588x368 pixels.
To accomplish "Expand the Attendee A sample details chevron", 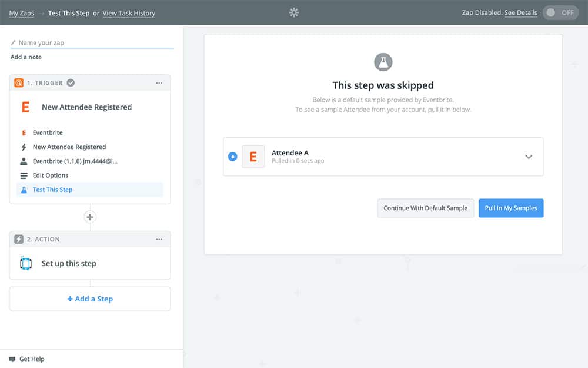I will pyautogui.click(x=528, y=157).
